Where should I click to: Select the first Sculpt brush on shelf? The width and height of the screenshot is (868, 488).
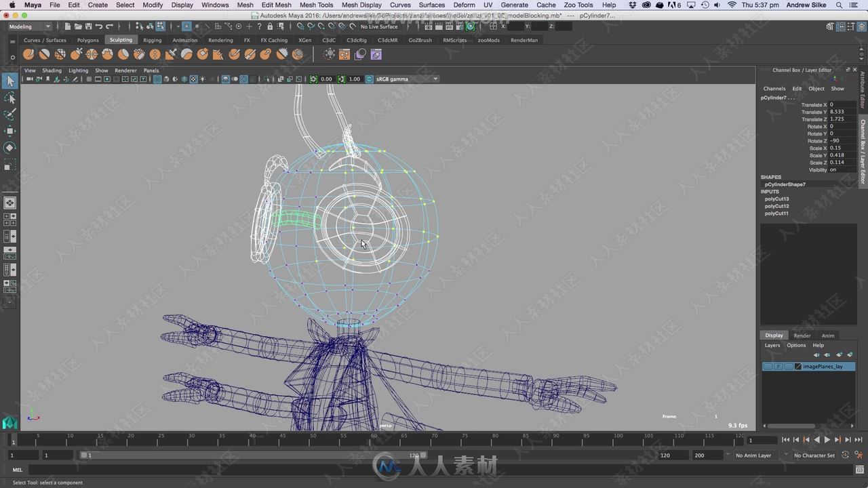28,54
